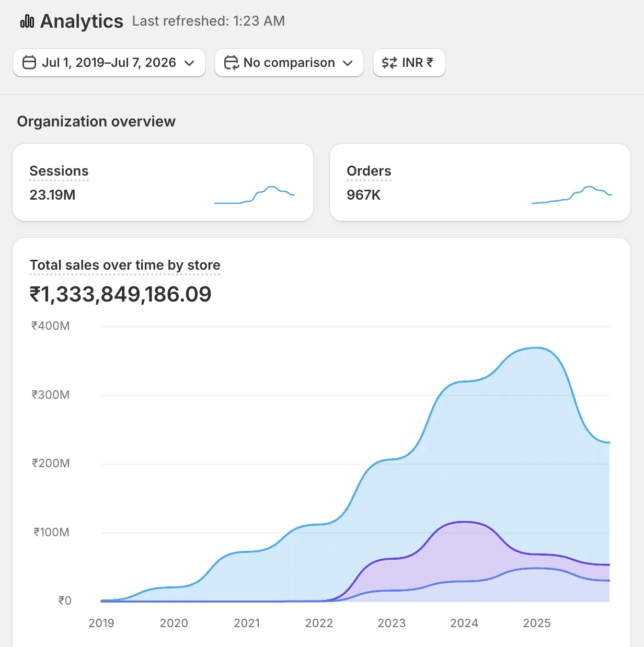644x647 pixels.
Task: Click the Orders sparkline chart
Action: click(x=572, y=195)
